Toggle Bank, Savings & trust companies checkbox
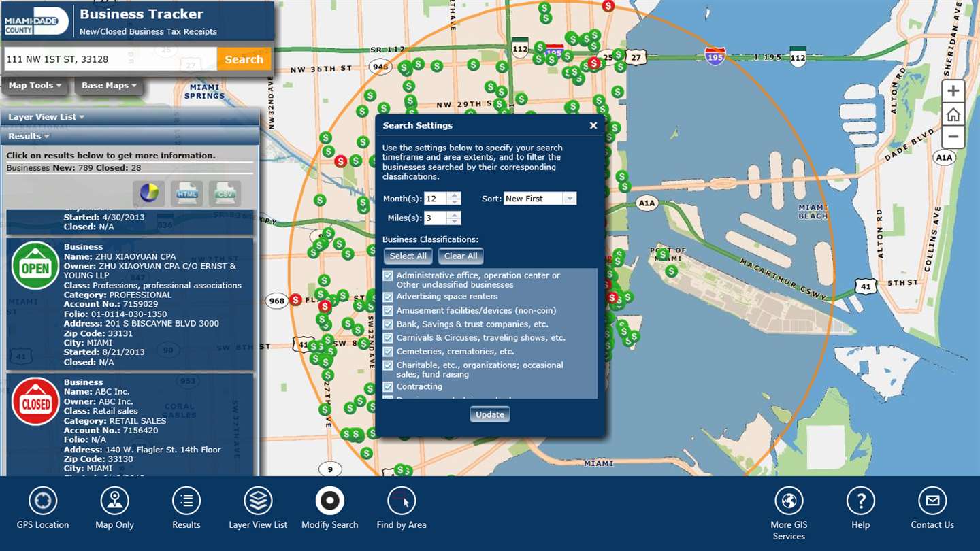Screen dimensions: 980x551 coord(388,324)
